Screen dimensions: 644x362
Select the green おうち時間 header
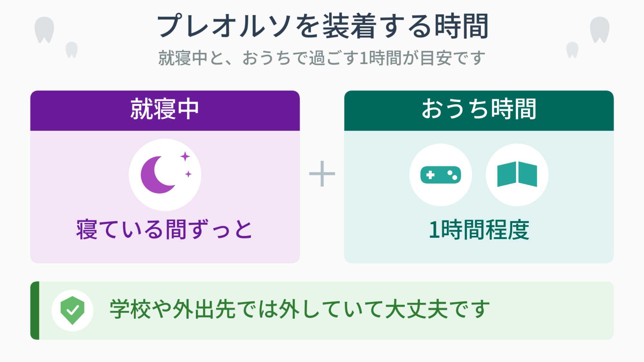(479, 110)
